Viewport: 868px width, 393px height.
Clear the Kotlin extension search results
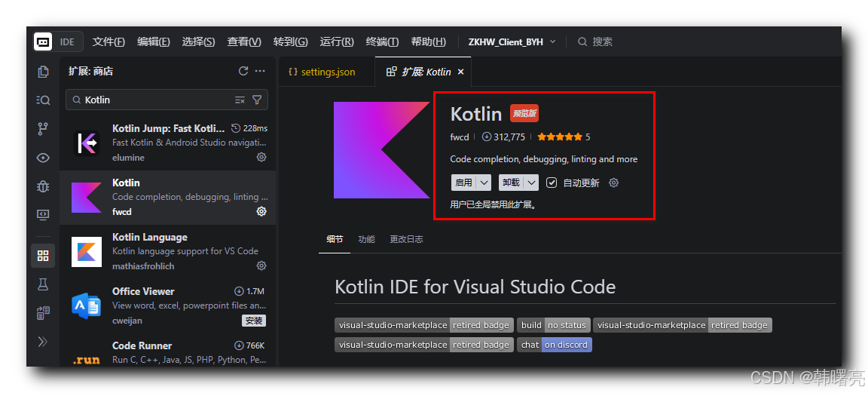(x=240, y=100)
